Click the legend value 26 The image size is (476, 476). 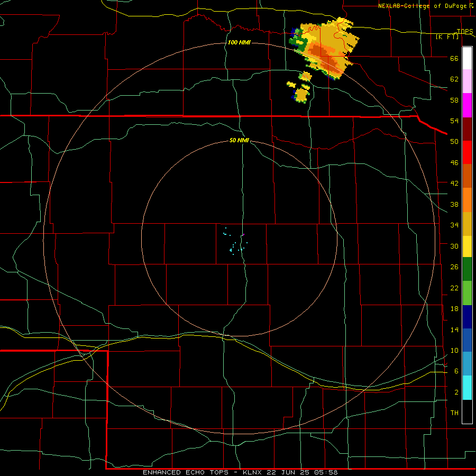[454, 267]
